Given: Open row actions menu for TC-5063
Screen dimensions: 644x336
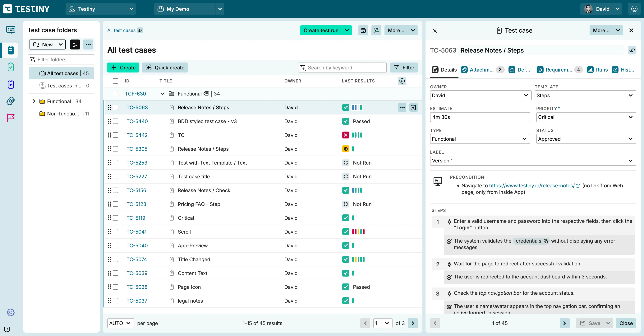Looking at the screenshot, I should point(402,107).
